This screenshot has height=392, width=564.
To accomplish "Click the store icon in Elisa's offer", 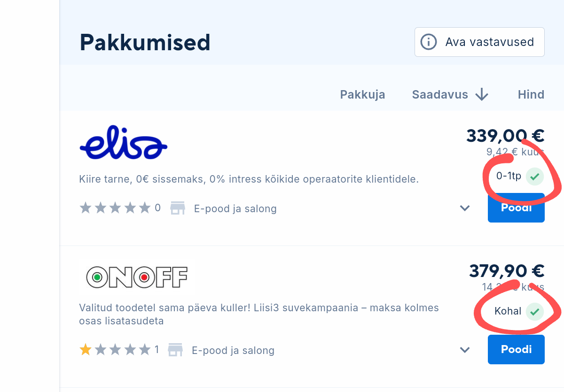I will click(178, 208).
